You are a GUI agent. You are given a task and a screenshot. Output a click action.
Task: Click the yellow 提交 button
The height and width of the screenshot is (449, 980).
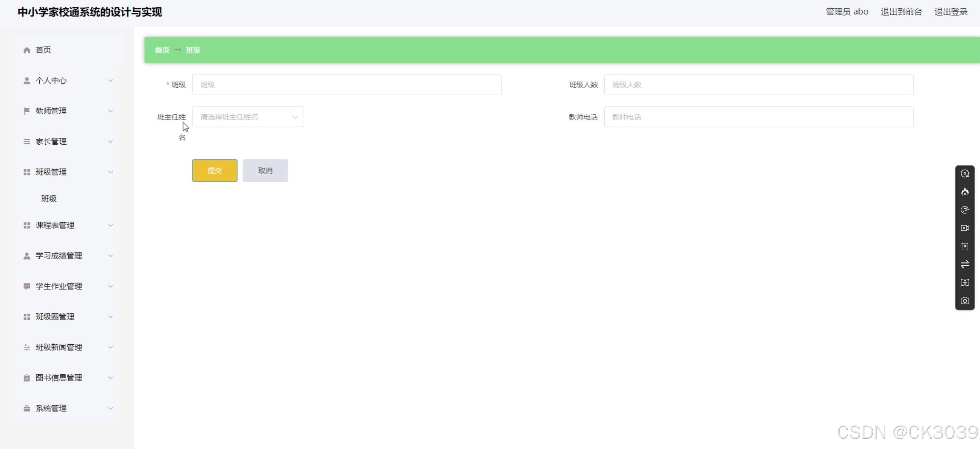[x=215, y=171]
